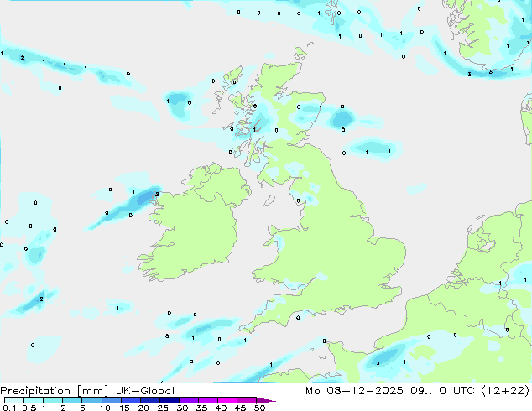This screenshot has height=411, width=532.
Task: Click the '40' legend scale value
Action: coord(221,408)
